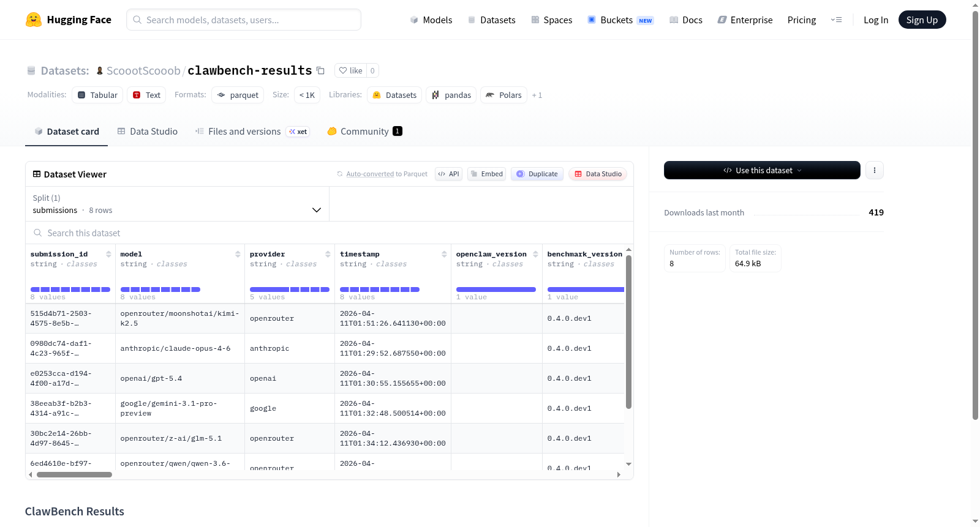Select the parquet format tag

click(x=238, y=95)
